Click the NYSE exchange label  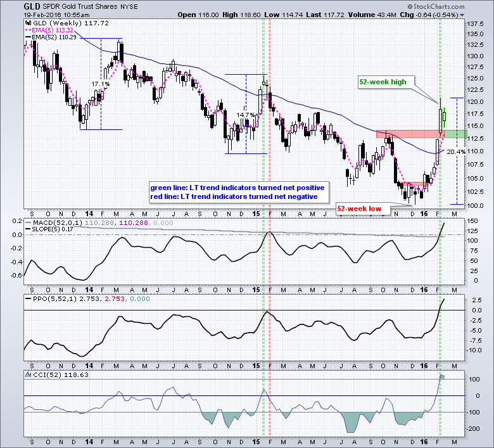pyautogui.click(x=130, y=6)
